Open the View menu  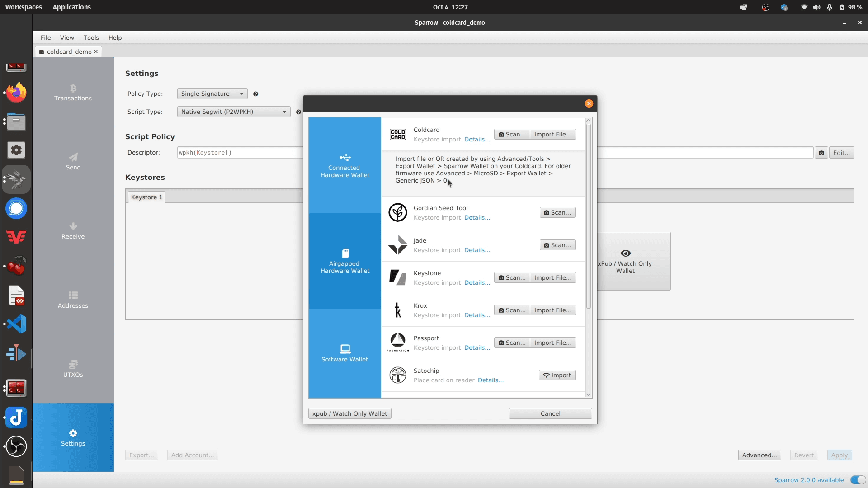click(67, 38)
